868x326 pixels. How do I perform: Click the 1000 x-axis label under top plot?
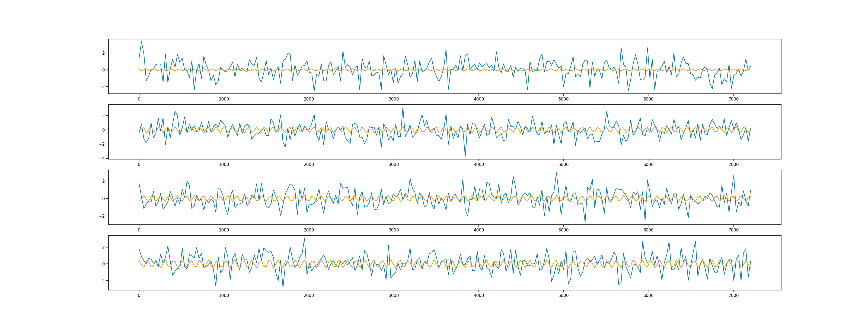coord(224,99)
